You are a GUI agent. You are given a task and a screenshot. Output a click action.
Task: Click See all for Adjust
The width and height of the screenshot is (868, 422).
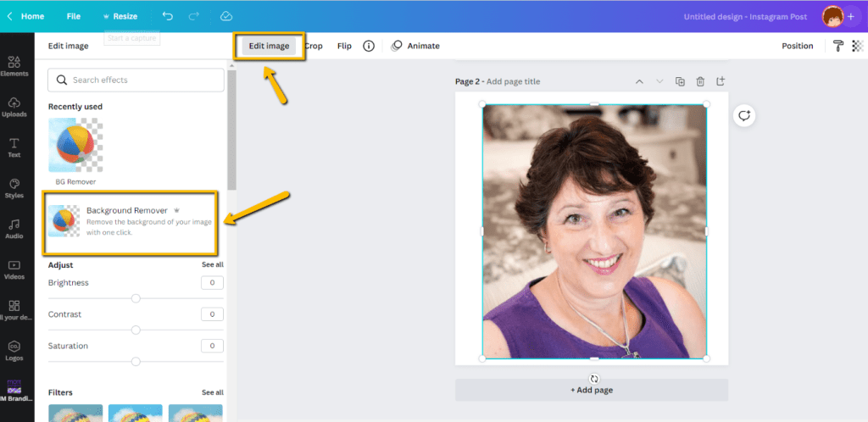point(213,265)
